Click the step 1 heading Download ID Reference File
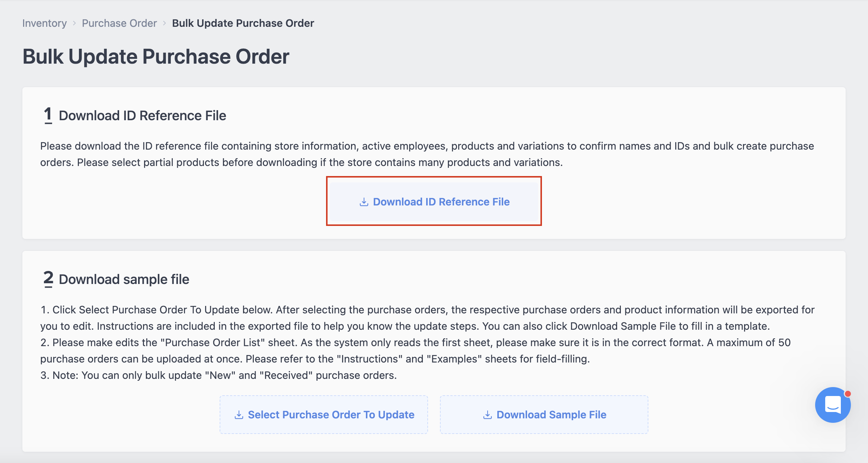This screenshot has width=868, height=463. 142,115
